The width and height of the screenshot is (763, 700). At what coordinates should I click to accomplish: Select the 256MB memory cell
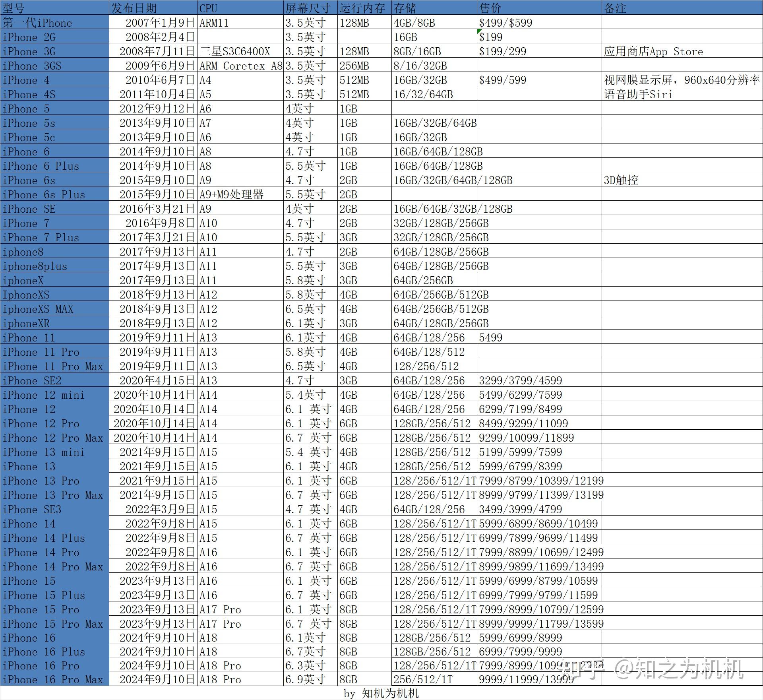[365, 66]
